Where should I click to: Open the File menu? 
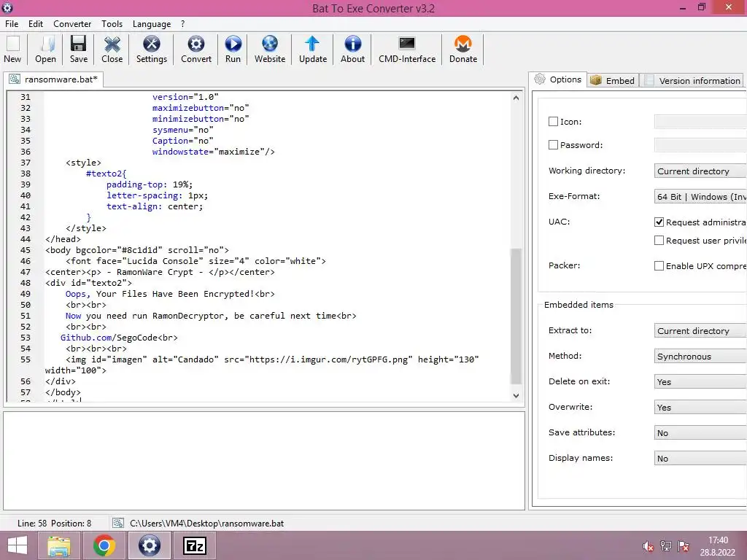pyautogui.click(x=12, y=24)
